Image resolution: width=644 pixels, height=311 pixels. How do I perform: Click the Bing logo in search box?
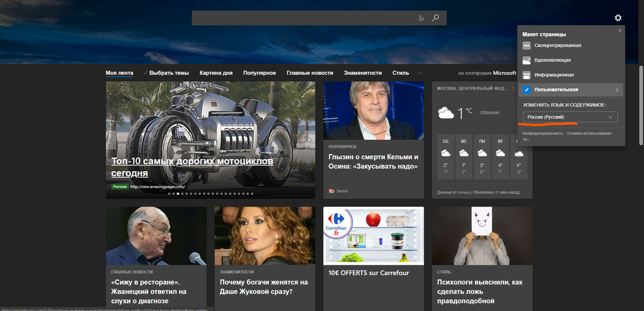[x=421, y=18]
